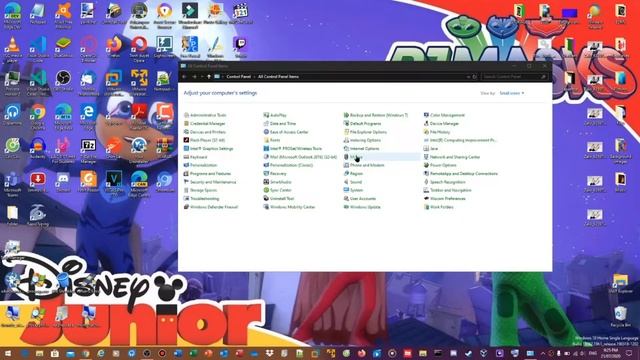This screenshot has height=360, width=640.
Task: Open the View by Small icons dropdown
Action: pos(511,93)
